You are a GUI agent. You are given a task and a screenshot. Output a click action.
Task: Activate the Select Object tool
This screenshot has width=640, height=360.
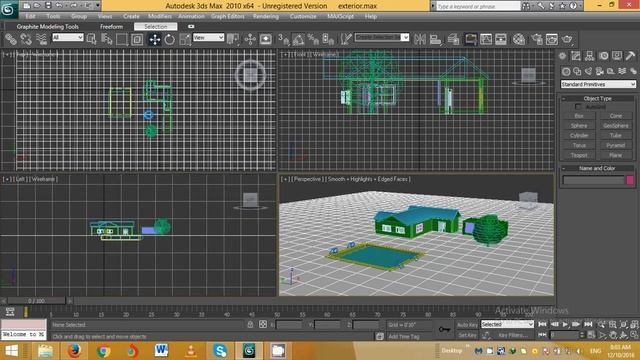(91, 39)
